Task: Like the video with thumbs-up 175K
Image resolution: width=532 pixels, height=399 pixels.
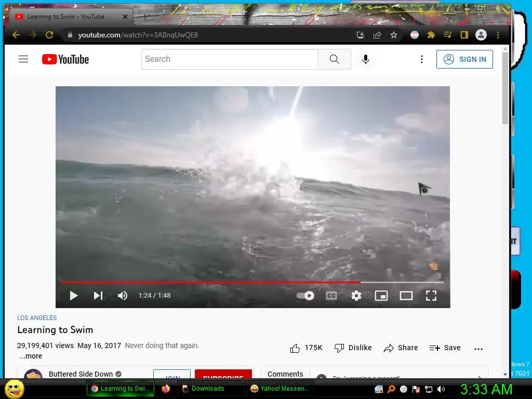Action: pyautogui.click(x=306, y=348)
